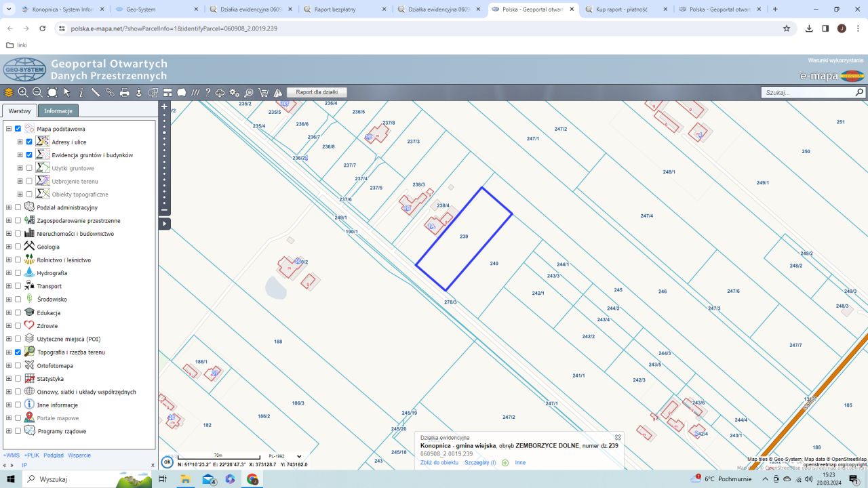Uncheck the Mapa podstawowa layer
Screen dimensions: 868x488
(18, 129)
